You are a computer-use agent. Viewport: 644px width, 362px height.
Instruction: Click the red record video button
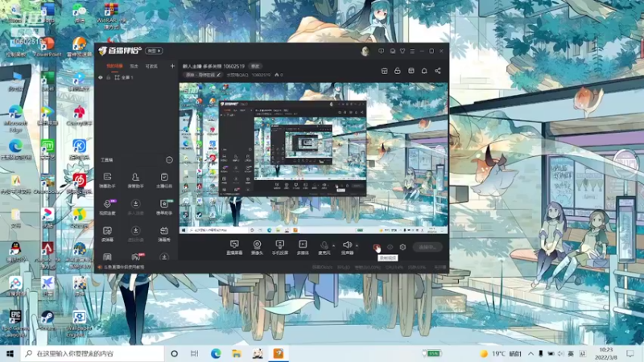pyautogui.click(x=376, y=247)
